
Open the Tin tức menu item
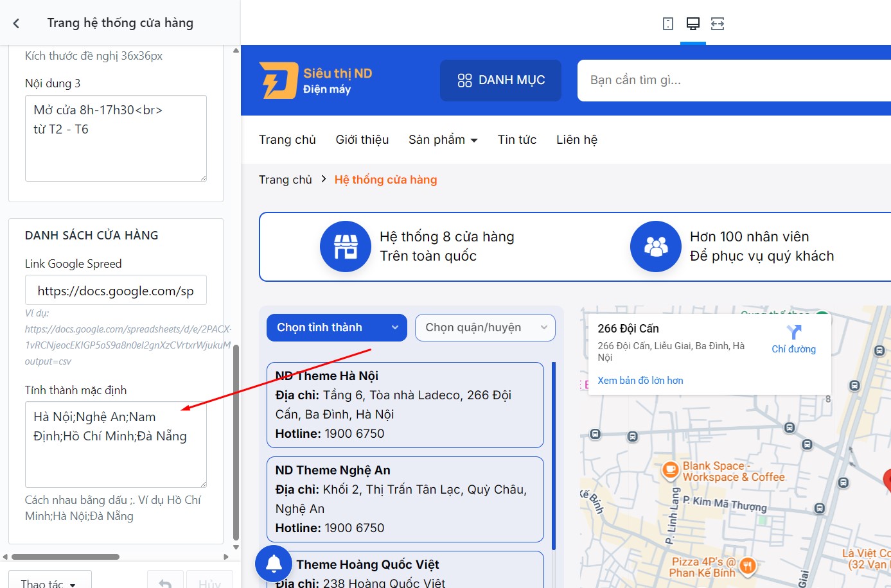coord(517,140)
